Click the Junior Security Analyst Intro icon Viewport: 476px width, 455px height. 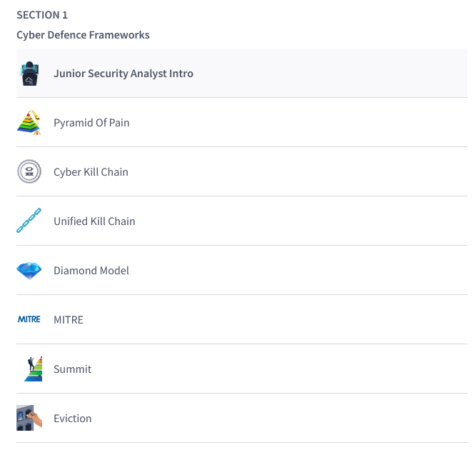click(x=29, y=74)
